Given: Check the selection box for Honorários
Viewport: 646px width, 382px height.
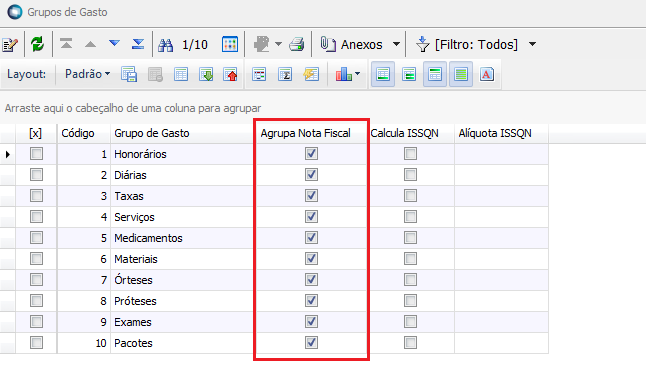Looking at the screenshot, I should click(36, 154).
